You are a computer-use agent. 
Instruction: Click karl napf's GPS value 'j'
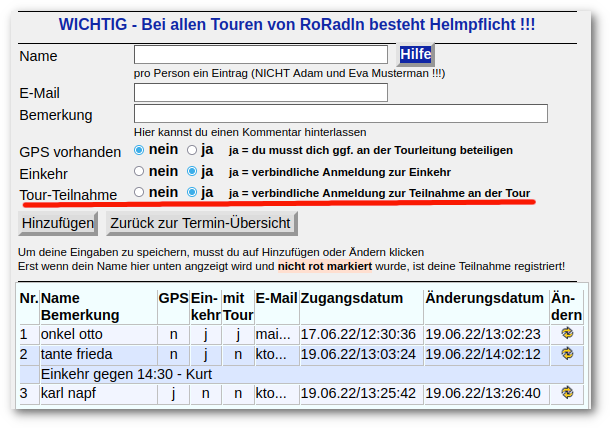(x=174, y=394)
